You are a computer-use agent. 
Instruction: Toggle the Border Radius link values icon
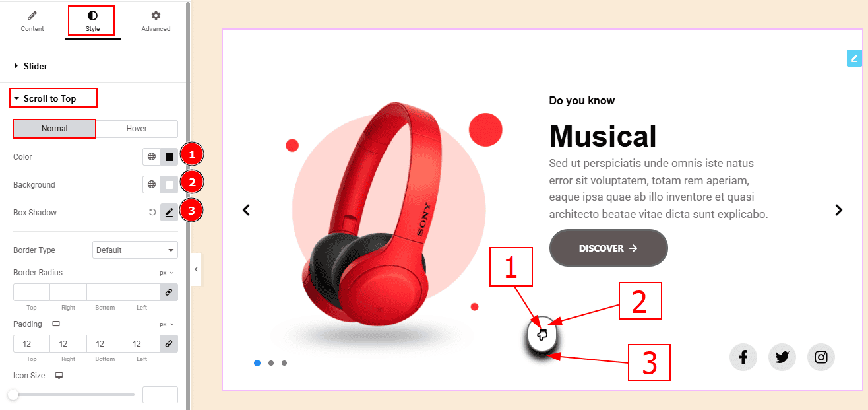[x=169, y=292]
